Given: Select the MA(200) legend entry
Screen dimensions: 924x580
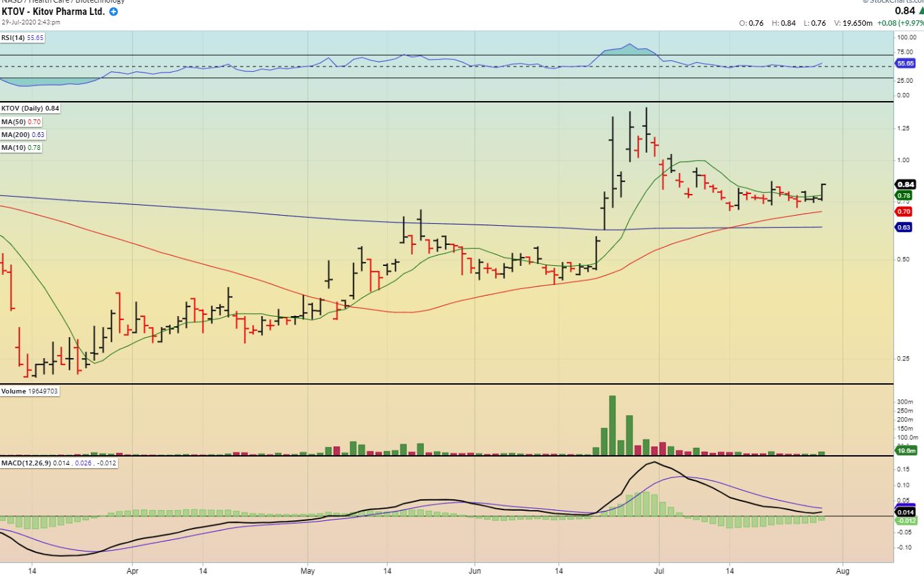Looking at the screenshot, I should 23,134.
